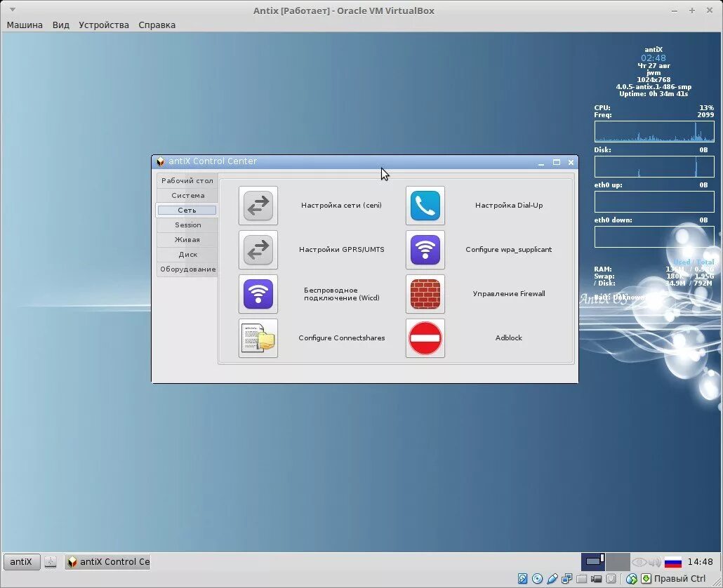Click the eye tray icon
Screen dimensions: 723x588
point(639,562)
